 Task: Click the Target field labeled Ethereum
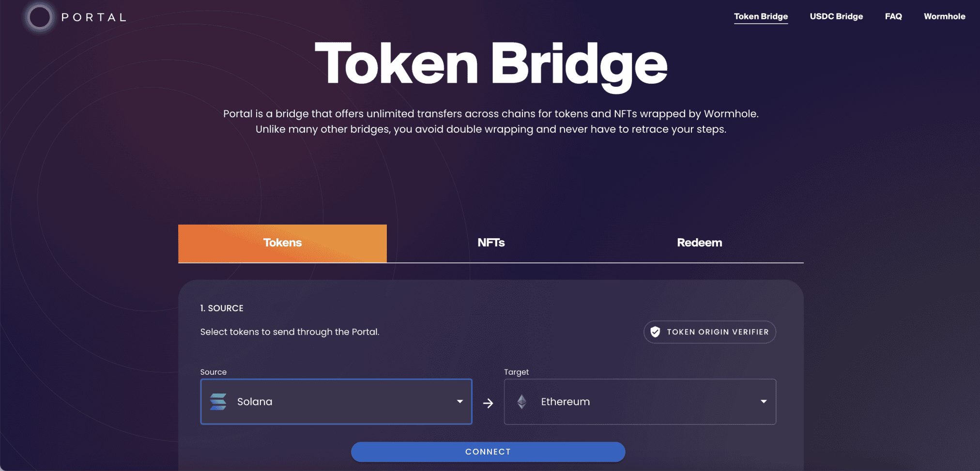pyautogui.click(x=640, y=402)
